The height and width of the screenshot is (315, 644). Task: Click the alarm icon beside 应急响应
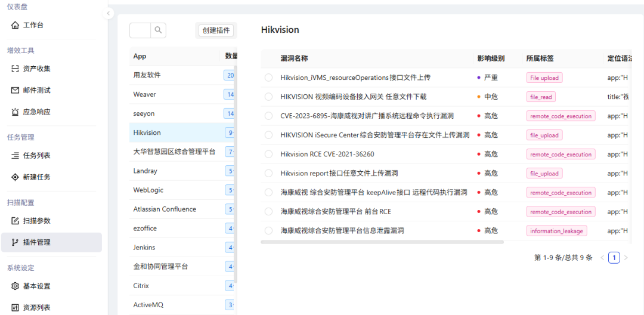[x=15, y=112]
